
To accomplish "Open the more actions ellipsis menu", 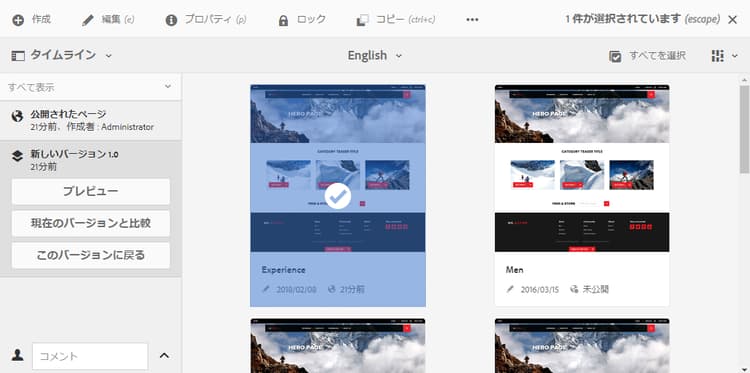I will tap(472, 20).
